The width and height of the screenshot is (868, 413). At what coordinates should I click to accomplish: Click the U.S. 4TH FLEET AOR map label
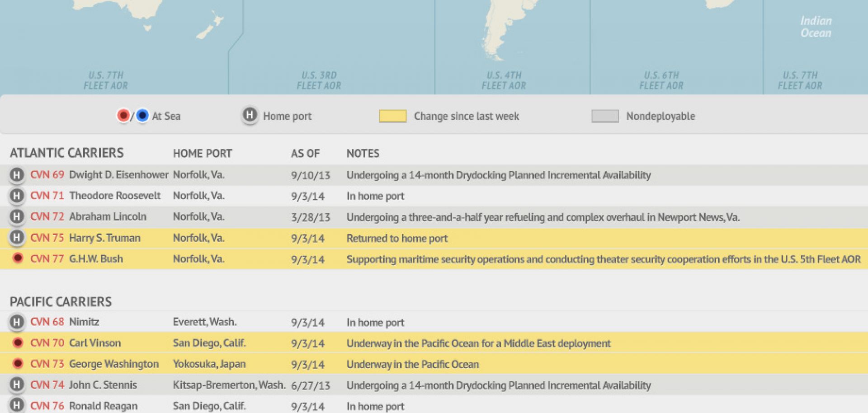(x=504, y=80)
